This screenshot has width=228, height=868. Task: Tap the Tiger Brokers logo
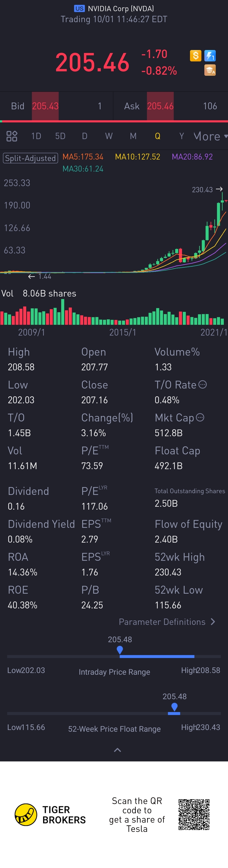tap(26, 815)
